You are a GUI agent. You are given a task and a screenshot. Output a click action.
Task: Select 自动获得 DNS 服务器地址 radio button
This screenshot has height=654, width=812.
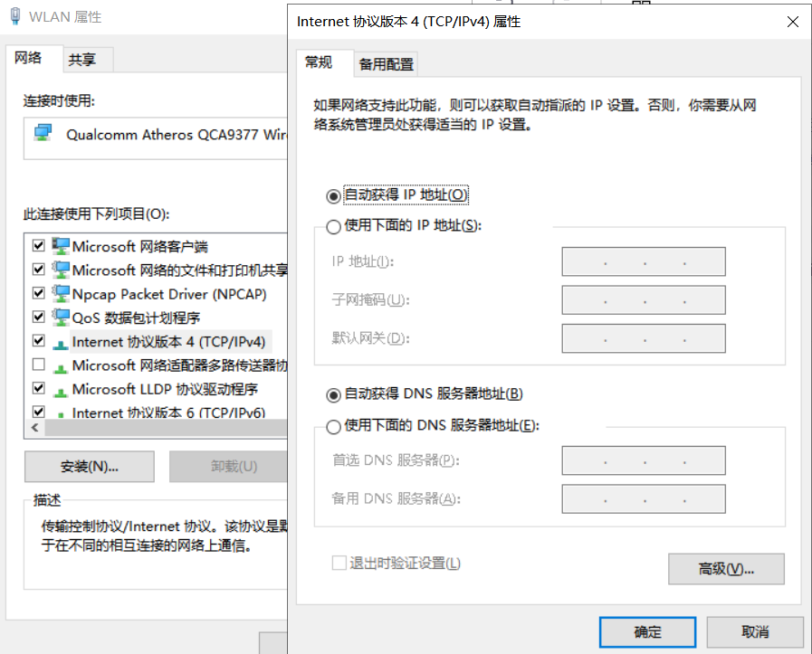point(333,395)
